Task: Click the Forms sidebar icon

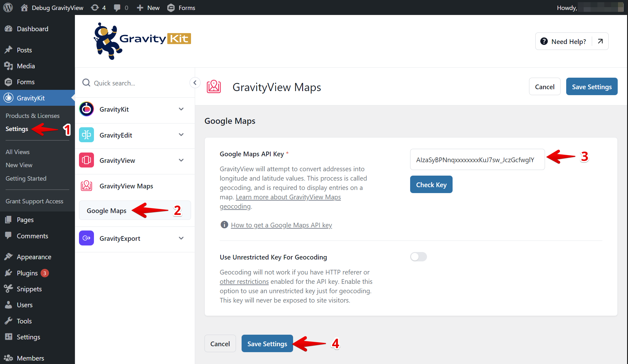Action: click(x=8, y=82)
